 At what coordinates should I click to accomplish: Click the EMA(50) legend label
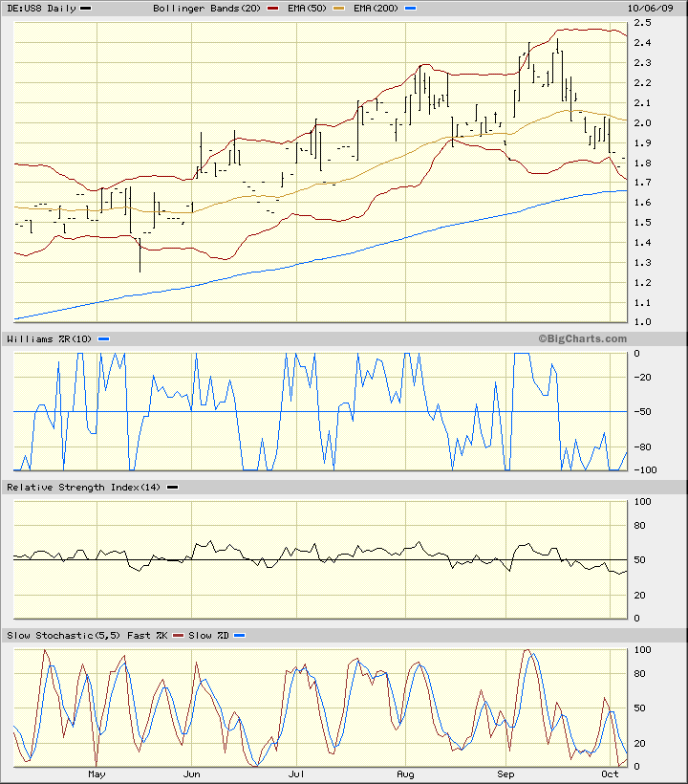[308, 8]
